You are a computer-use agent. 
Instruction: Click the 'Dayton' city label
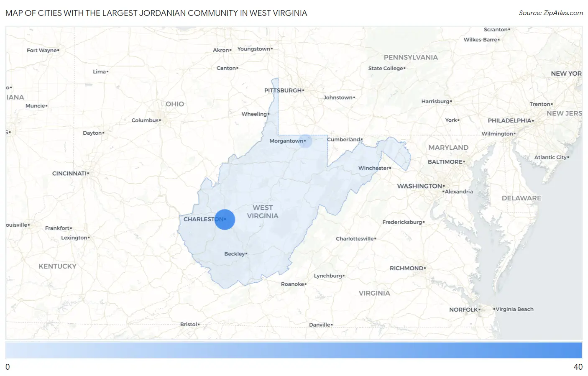point(92,133)
